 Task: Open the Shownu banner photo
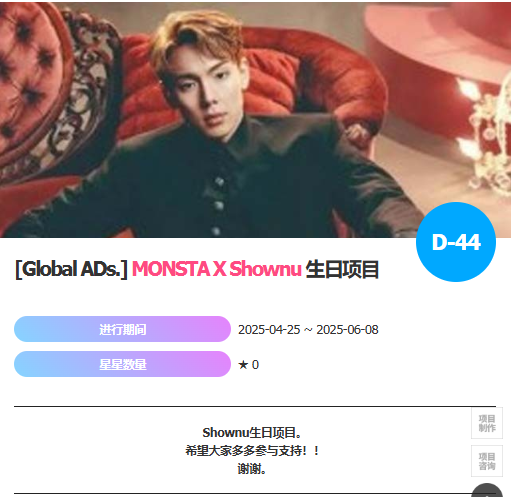tap(256, 119)
